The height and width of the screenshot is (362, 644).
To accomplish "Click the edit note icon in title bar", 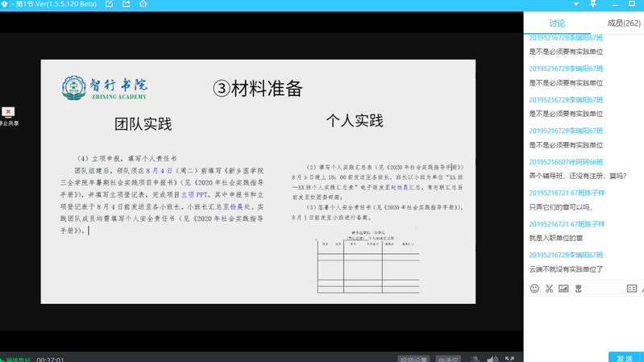I will [110, 5].
